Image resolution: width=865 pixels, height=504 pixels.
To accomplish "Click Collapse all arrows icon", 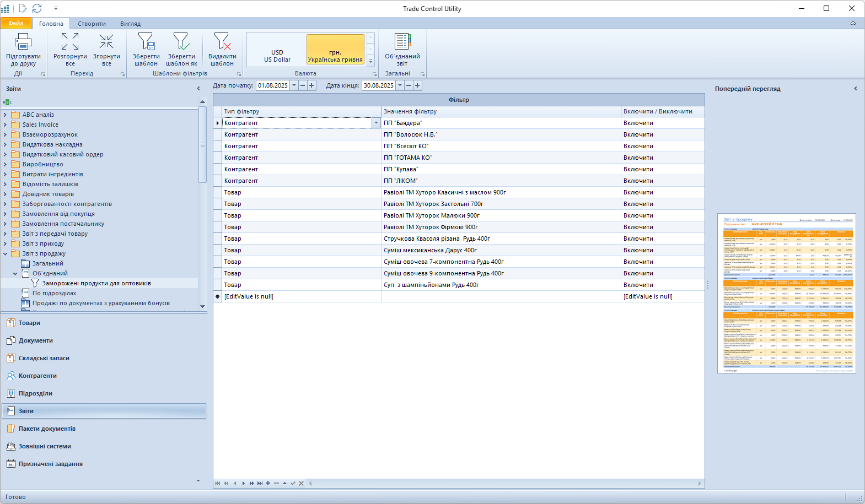I will click(x=106, y=42).
